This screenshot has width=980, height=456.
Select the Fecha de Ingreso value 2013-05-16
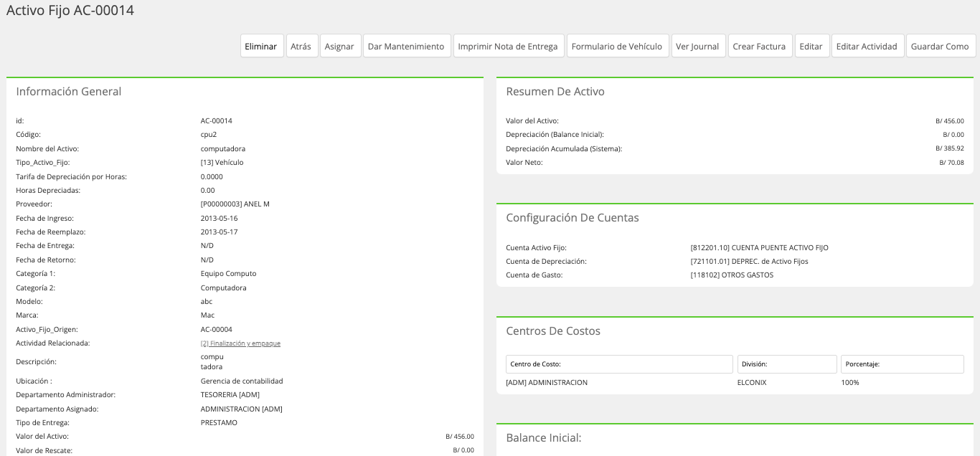pos(220,218)
